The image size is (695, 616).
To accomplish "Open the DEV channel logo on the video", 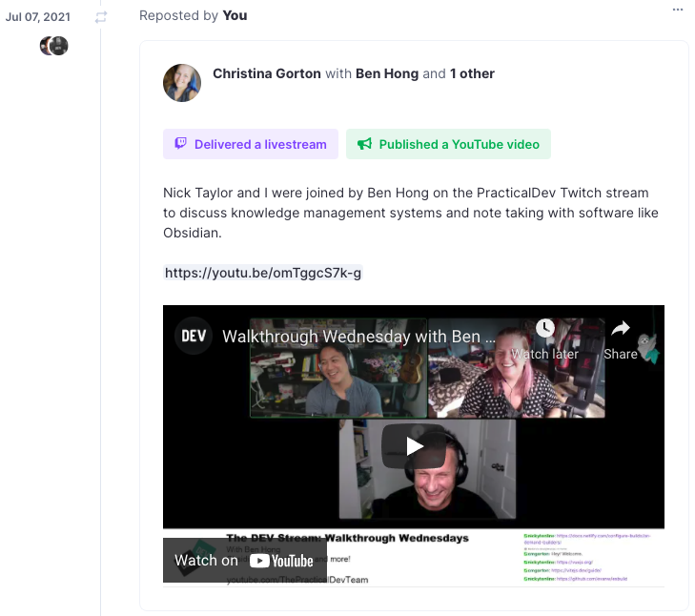I will 194,336.
